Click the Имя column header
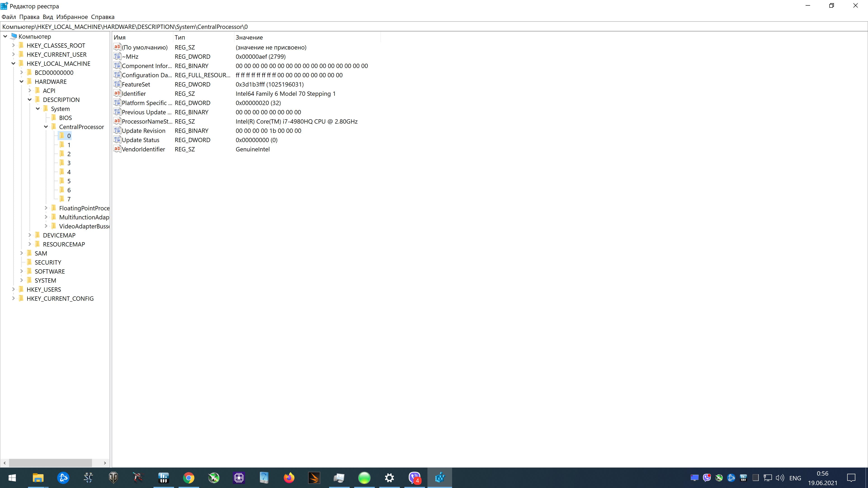The width and height of the screenshot is (868, 488). 120,37
